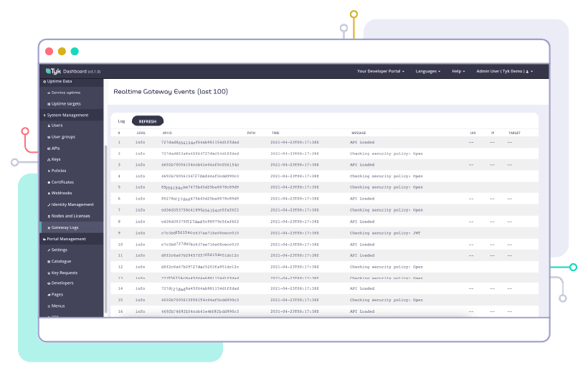Open the Developers sidebar icon
The height and width of the screenshot is (373, 588).
click(x=49, y=283)
